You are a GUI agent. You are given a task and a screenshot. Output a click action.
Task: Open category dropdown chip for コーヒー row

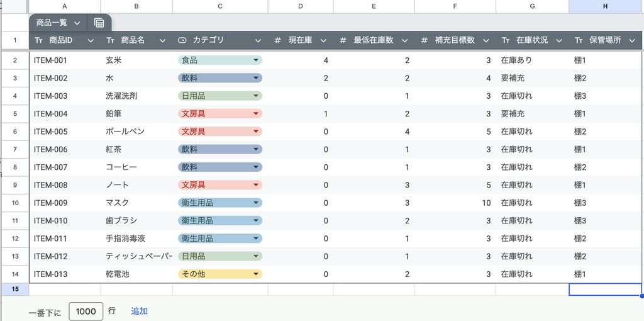(x=220, y=167)
